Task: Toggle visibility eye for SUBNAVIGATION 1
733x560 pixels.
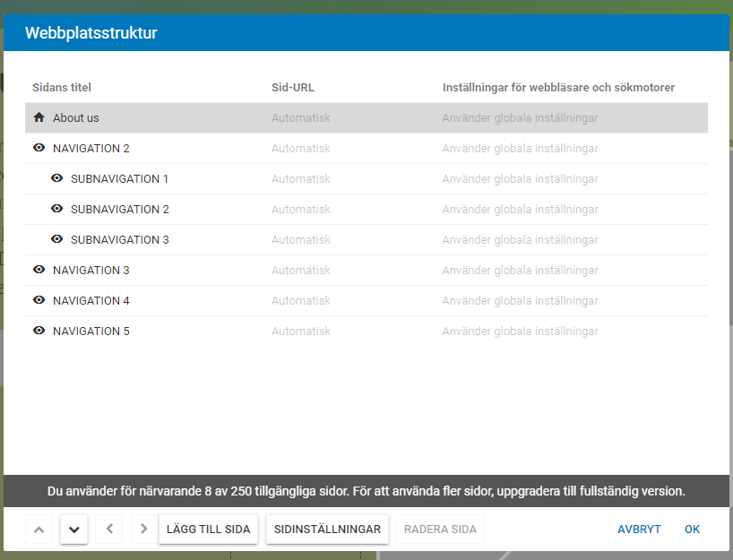Action: coord(56,178)
